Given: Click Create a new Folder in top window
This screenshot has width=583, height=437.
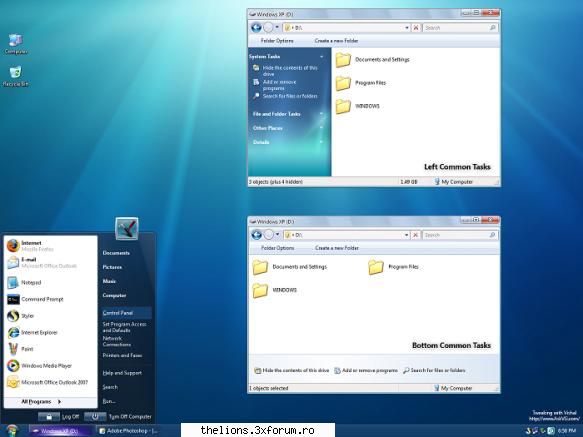Looking at the screenshot, I should [336, 41].
